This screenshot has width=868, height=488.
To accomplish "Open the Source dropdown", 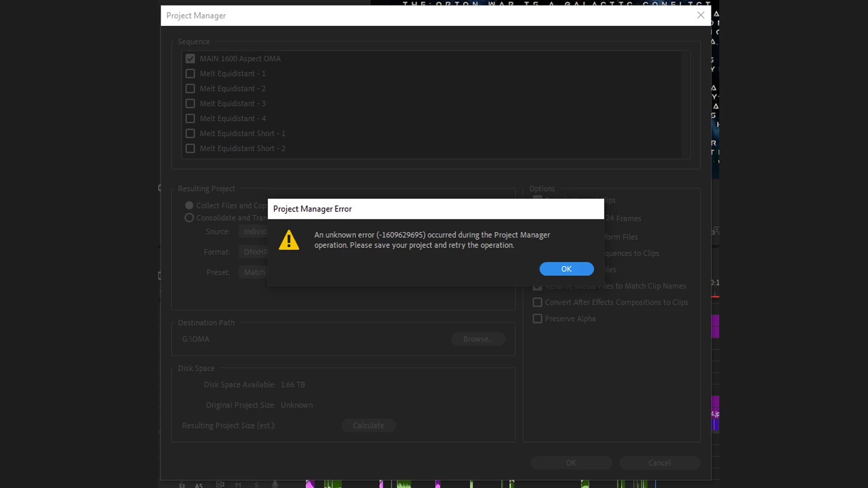I will 254,231.
